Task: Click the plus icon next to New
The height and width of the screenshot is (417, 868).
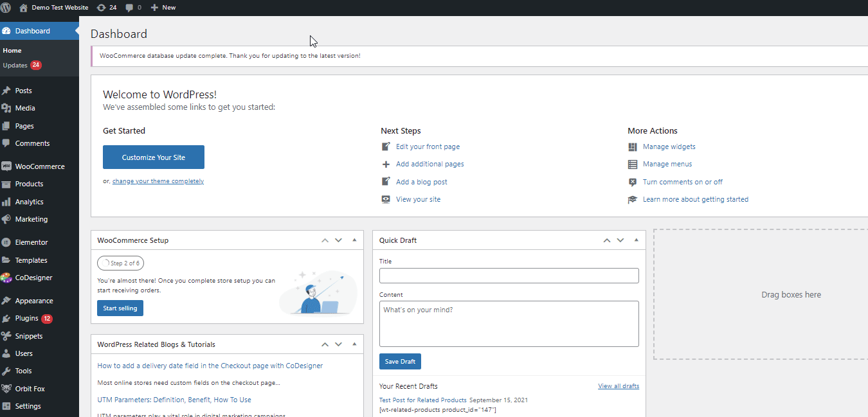Action: 154,8
